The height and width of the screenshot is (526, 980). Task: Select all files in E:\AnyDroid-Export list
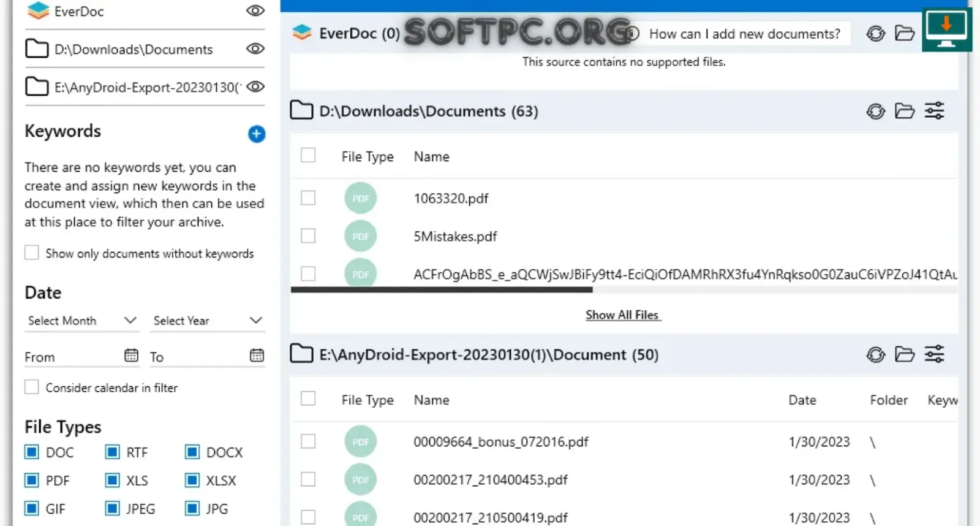click(308, 398)
